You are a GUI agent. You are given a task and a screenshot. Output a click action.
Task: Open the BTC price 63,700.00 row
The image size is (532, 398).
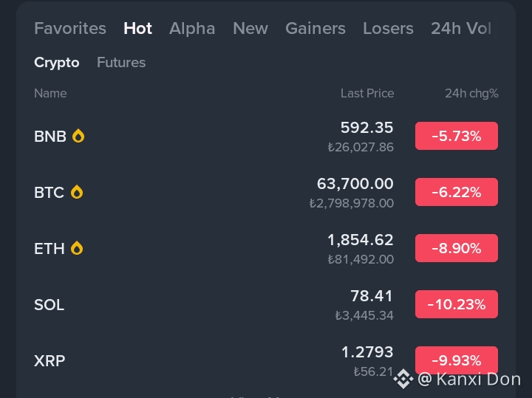click(x=266, y=192)
